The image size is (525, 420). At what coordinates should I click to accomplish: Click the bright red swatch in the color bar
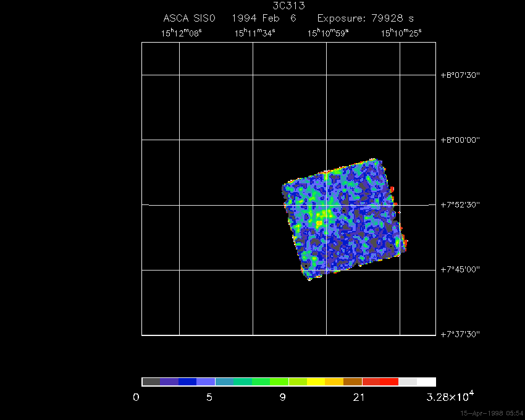tap(389, 382)
